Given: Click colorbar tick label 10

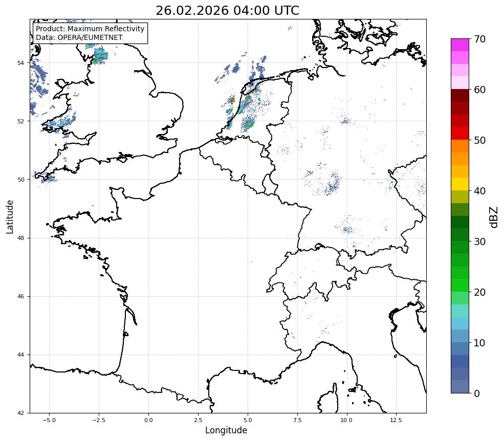Looking at the screenshot, I should pos(479,343).
